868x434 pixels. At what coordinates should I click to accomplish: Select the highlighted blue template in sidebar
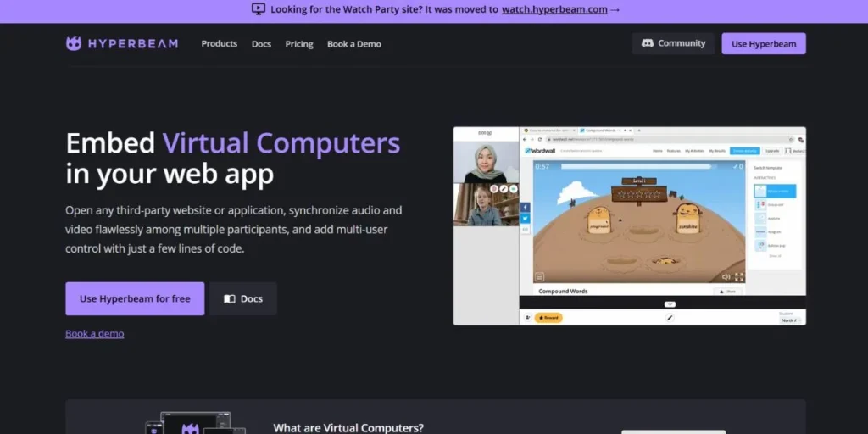[775, 191]
